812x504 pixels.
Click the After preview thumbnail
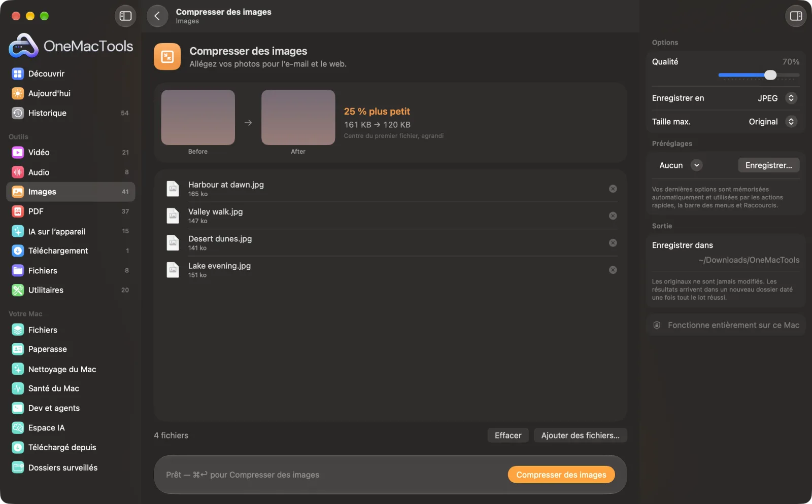[x=298, y=118]
